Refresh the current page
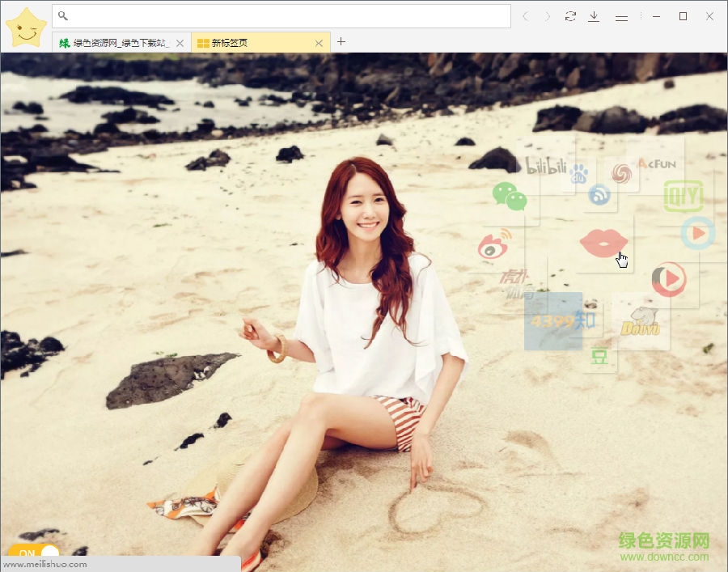This screenshot has width=728, height=572. pos(571,16)
